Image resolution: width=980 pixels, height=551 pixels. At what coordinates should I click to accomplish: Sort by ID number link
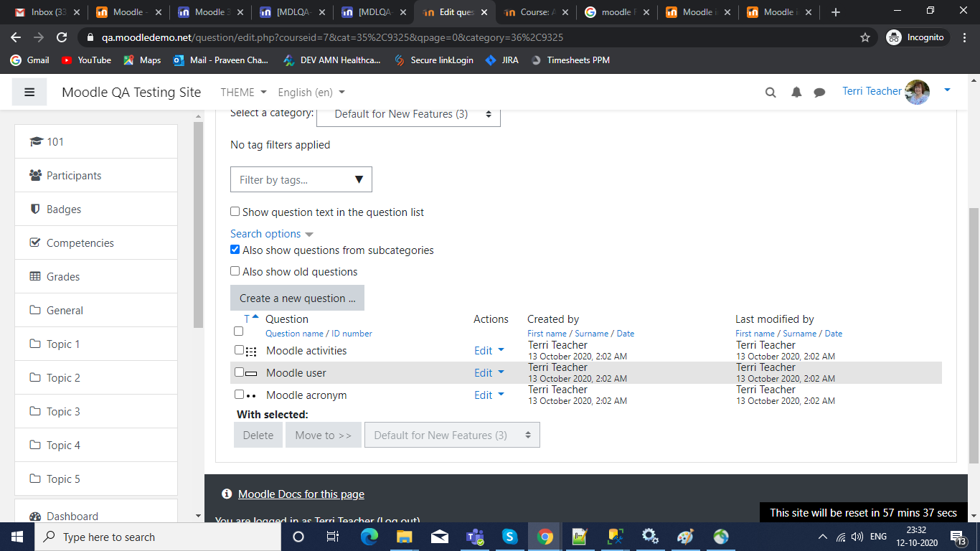pos(352,334)
